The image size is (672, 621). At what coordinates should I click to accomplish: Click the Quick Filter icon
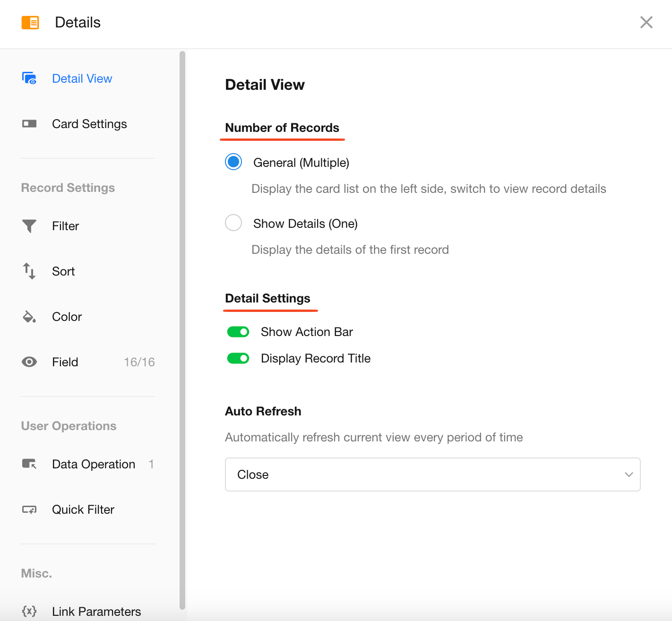point(29,509)
